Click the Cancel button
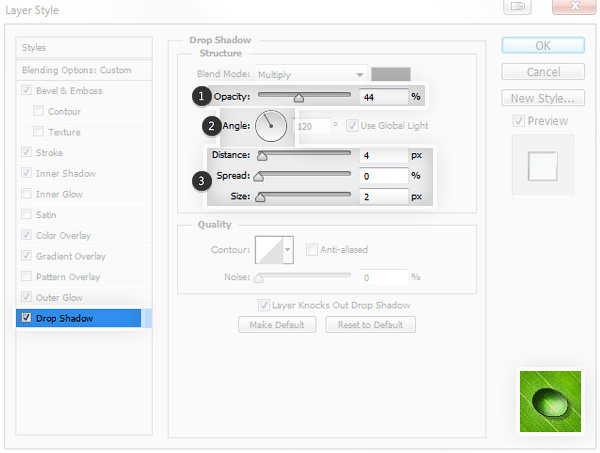 point(543,72)
